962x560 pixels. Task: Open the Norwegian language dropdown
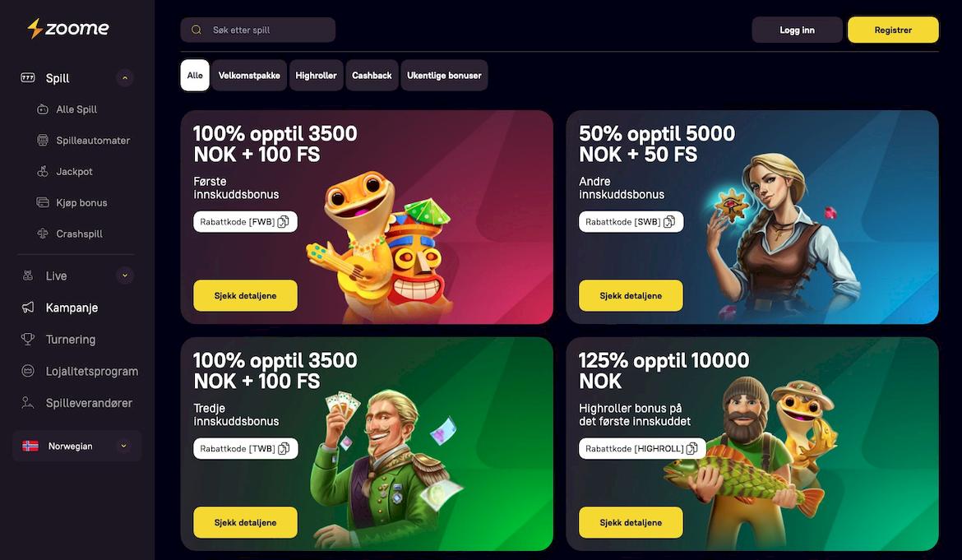point(76,446)
